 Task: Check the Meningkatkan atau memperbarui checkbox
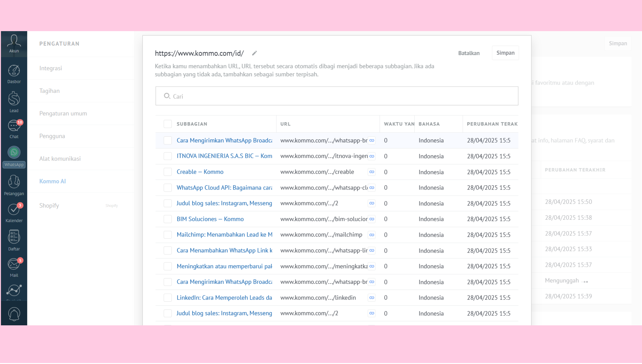click(x=168, y=266)
